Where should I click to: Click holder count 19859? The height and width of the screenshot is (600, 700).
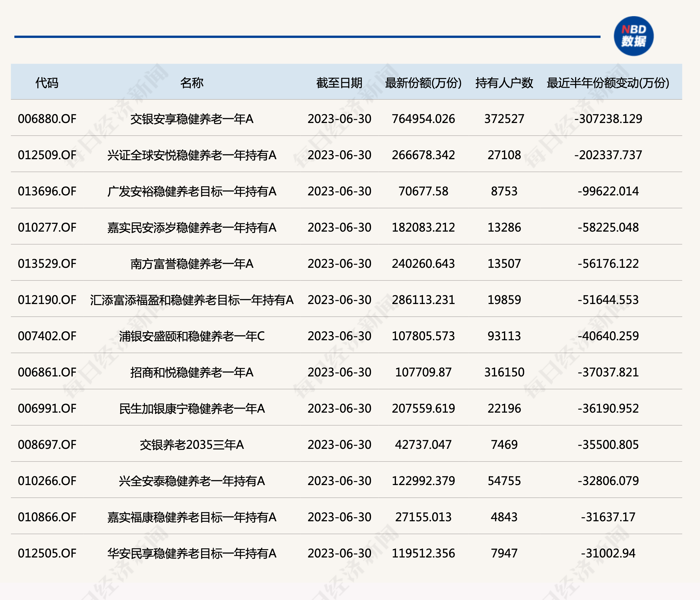504,300
